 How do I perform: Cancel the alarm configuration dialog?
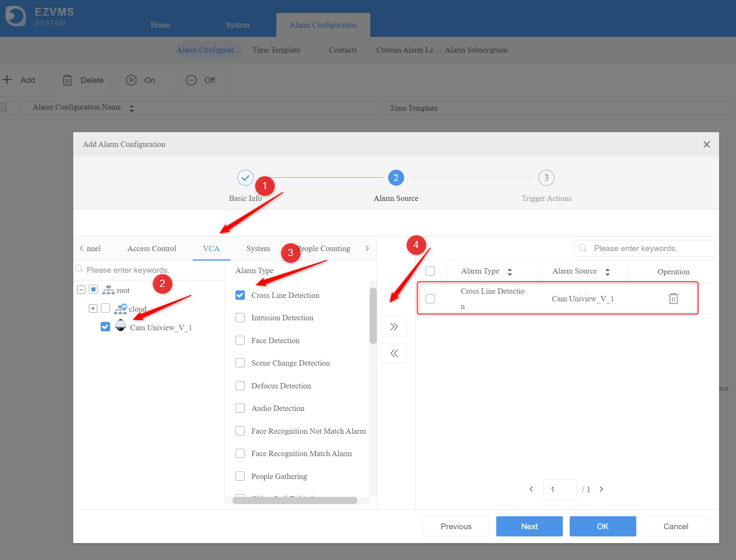point(676,527)
